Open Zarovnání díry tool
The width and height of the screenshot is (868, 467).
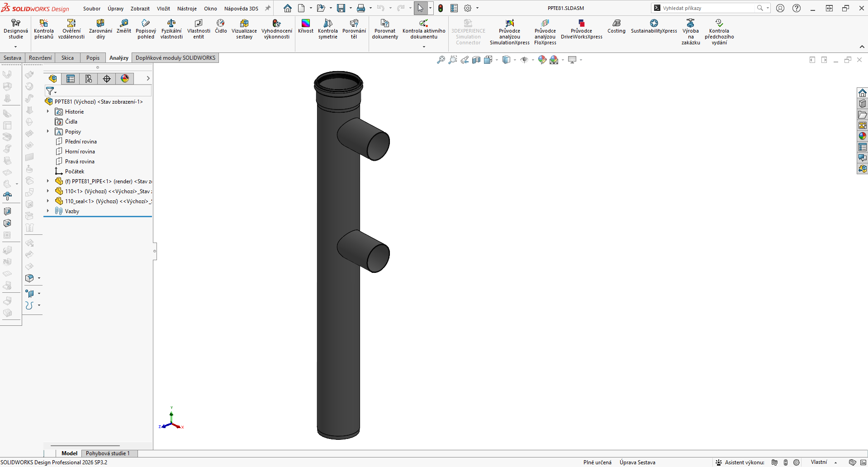100,29
